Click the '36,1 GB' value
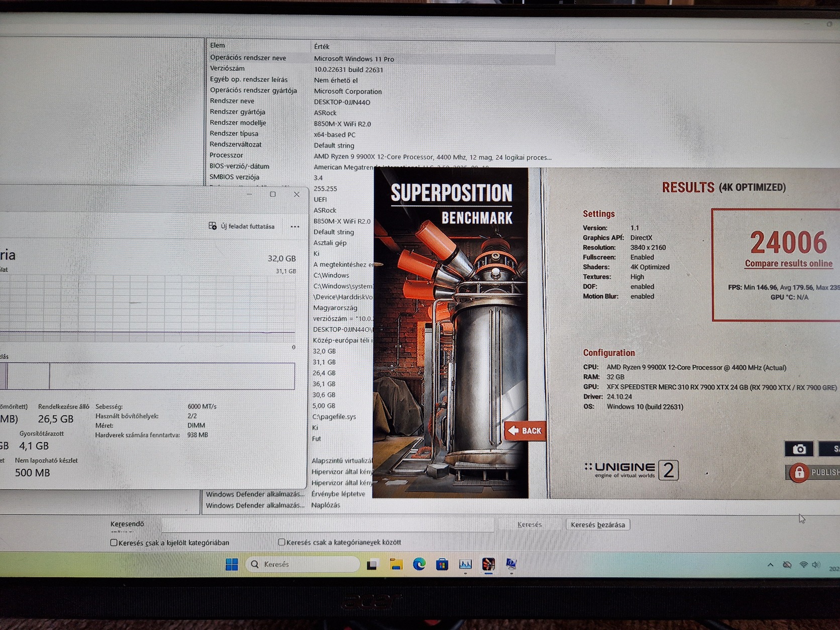Image resolution: width=840 pixels, height=630 pixels. coord(324,384)
